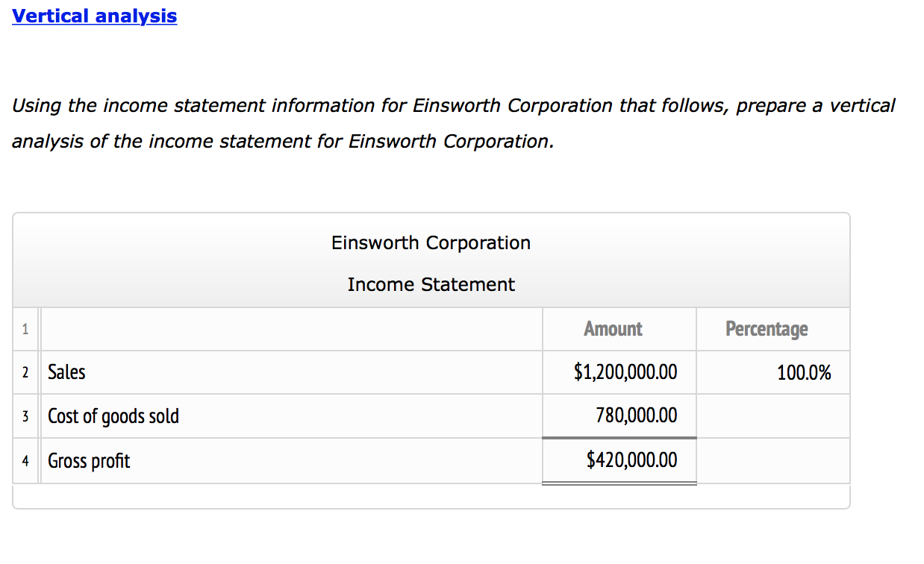Click the $420,000.00 gross profit amount
Screen dimensions: 924x564
pyautogui.click(x=632, y=460)
